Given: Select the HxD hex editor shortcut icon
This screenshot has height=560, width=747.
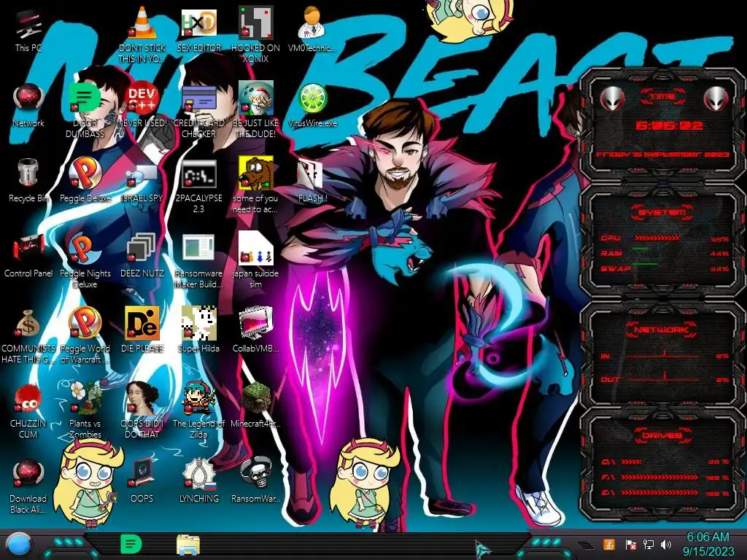Looking at the screenshot, I should click(x=198, y=24).
